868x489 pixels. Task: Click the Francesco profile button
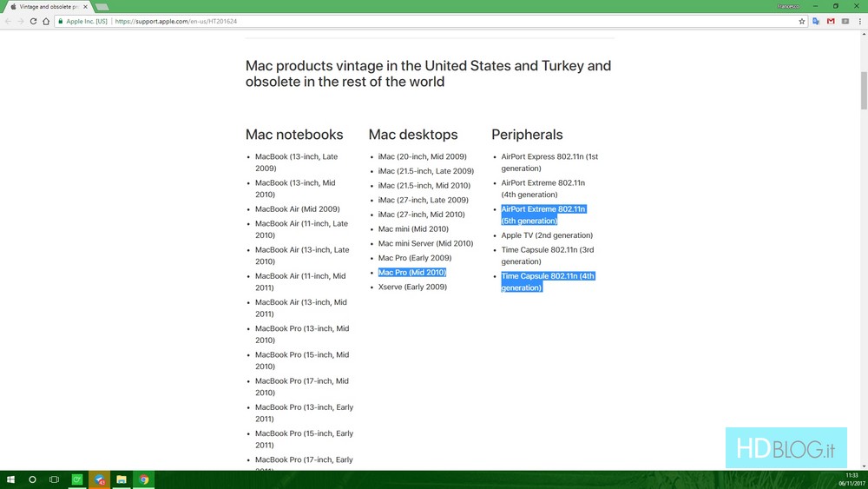788,6
